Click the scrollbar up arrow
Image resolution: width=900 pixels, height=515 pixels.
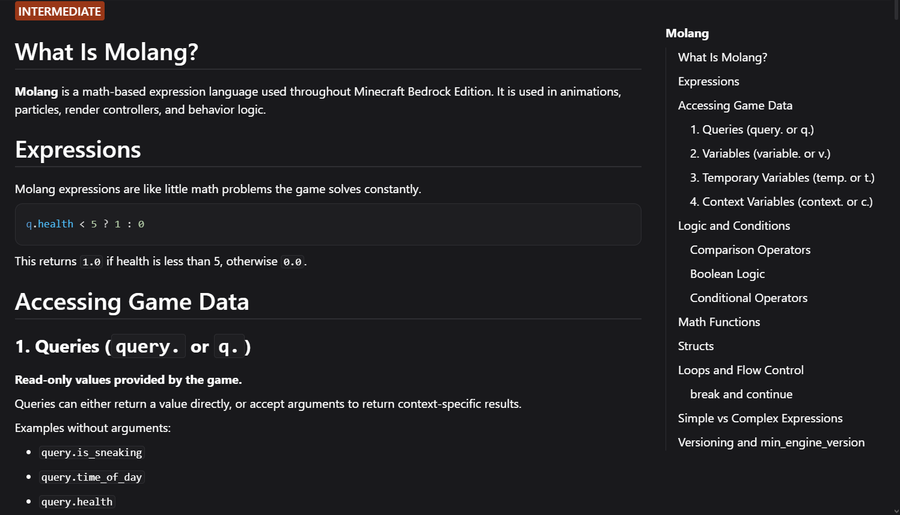[x=894, y=5]
